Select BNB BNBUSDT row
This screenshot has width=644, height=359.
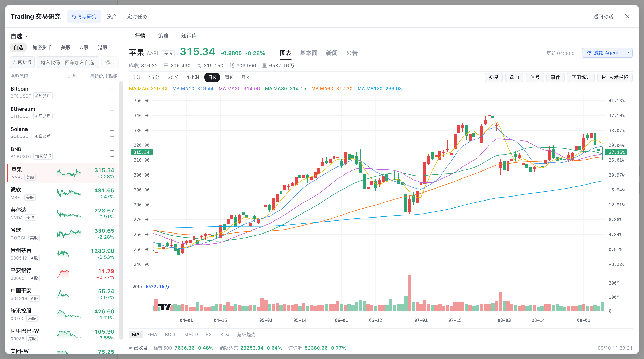62,153
